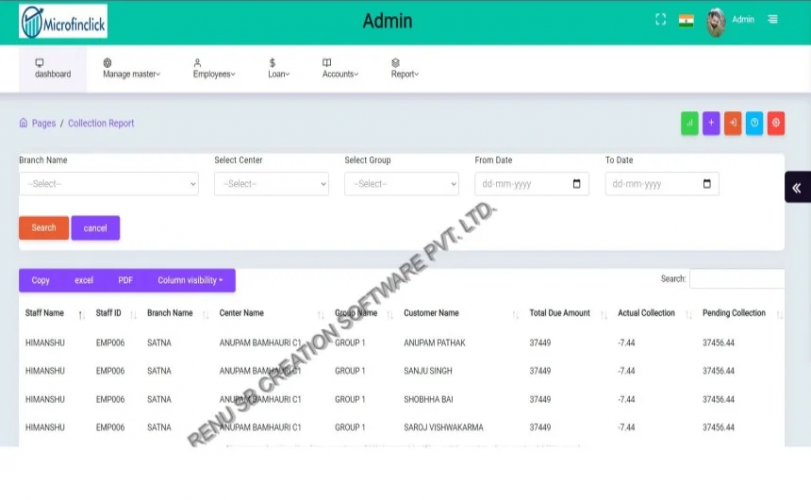The width and height of the screenshot is (811, 500).
Task: Click the Collection Report breadcrumb link
Action: [x=101, y=123]
